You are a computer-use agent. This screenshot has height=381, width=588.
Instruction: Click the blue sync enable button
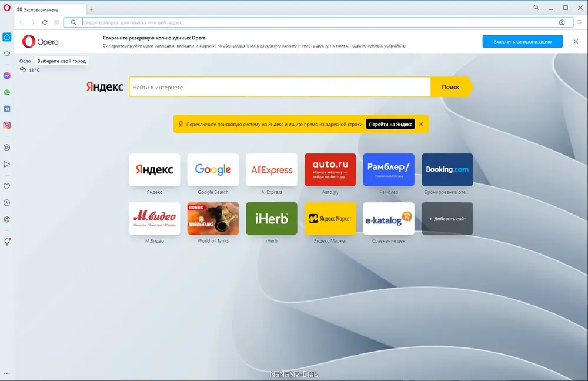click(522, 42)
